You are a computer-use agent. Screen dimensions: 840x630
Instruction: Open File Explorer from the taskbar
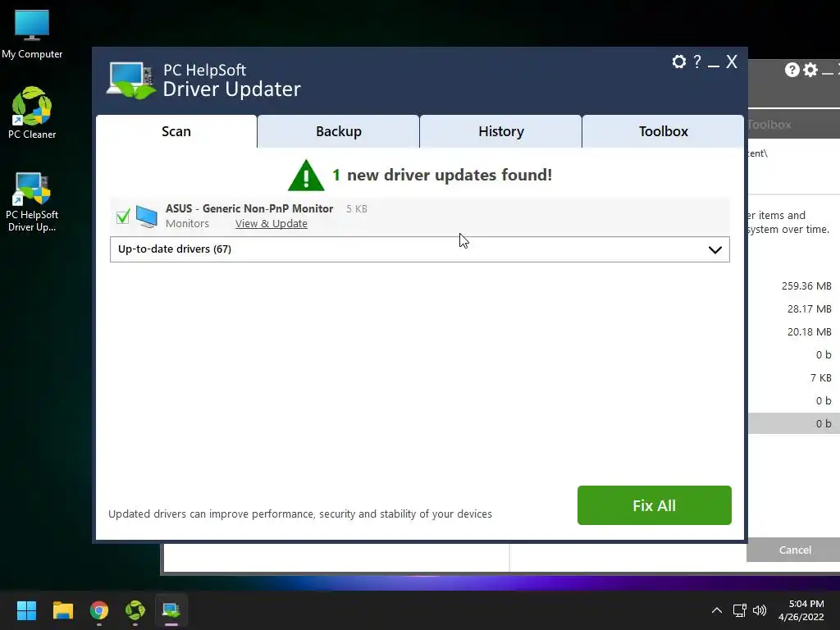(62, 610)
